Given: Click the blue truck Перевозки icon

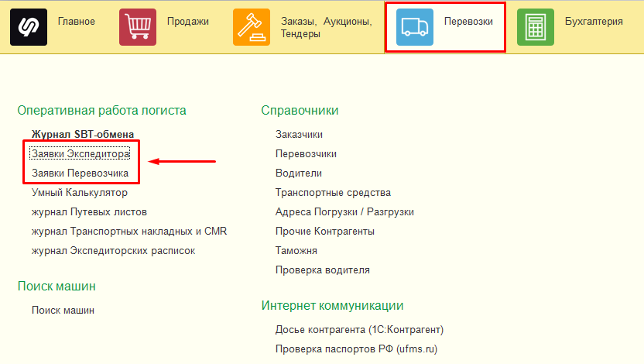Looking at the screenshot, I should [415, 27].
